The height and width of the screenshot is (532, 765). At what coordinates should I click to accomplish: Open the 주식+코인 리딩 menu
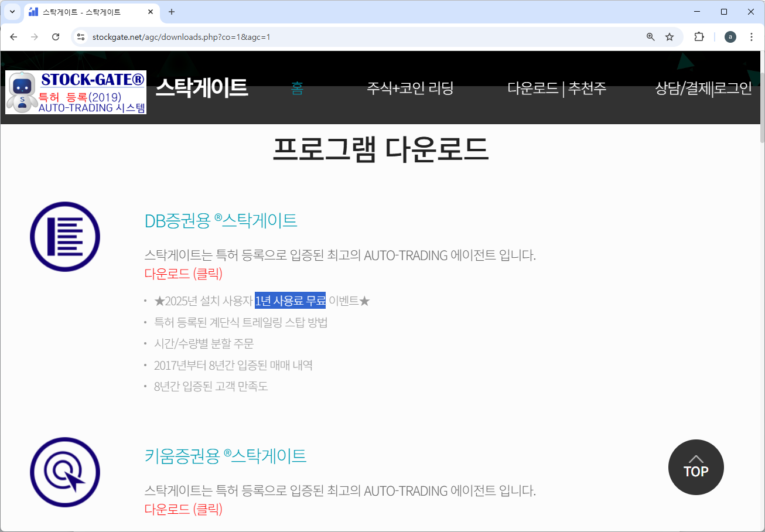410,88
